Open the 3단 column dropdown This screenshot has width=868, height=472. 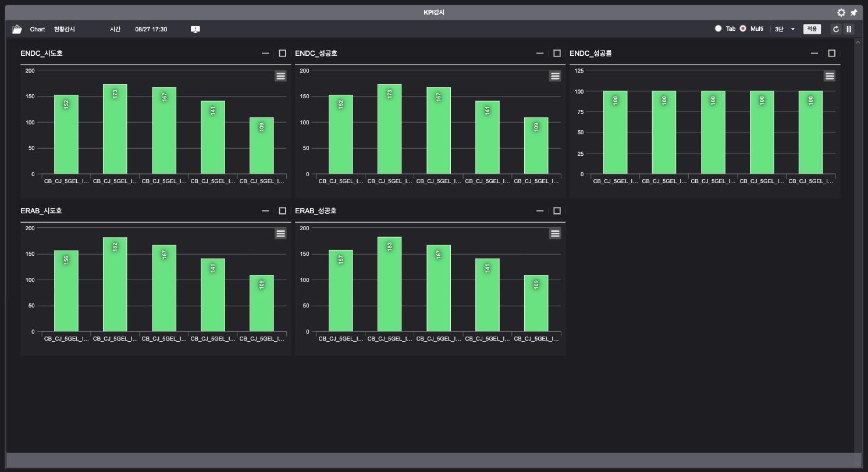[785, 29]
